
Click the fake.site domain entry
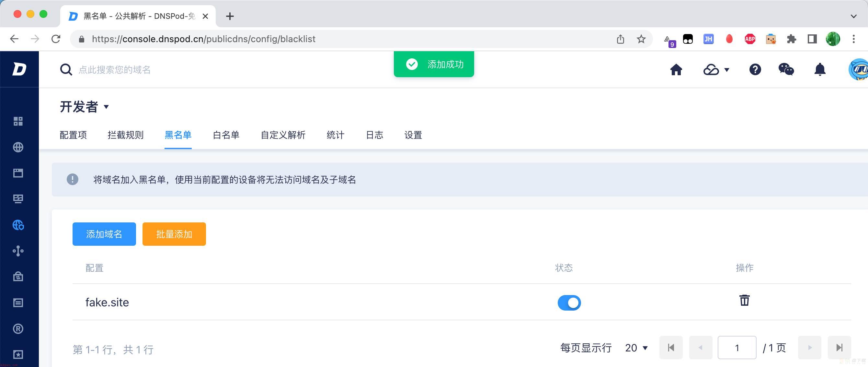pos(107,302)
